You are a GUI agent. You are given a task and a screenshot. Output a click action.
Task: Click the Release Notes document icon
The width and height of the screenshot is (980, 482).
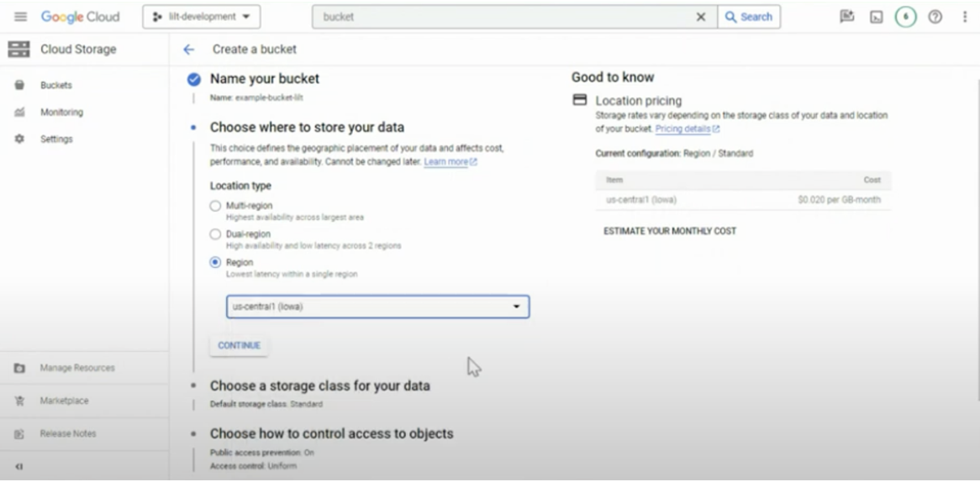pos(19,434)
